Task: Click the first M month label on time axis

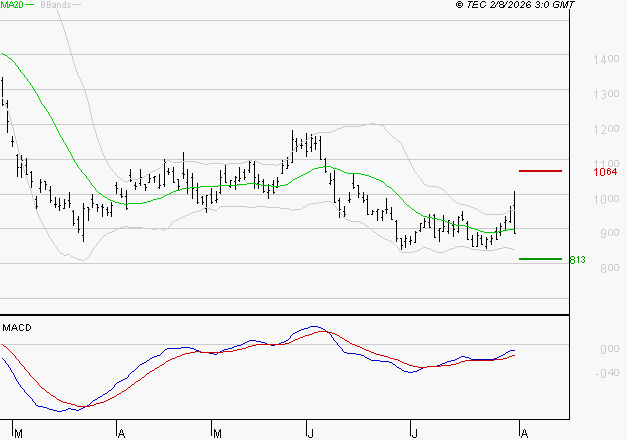Action: click(18, 433)
